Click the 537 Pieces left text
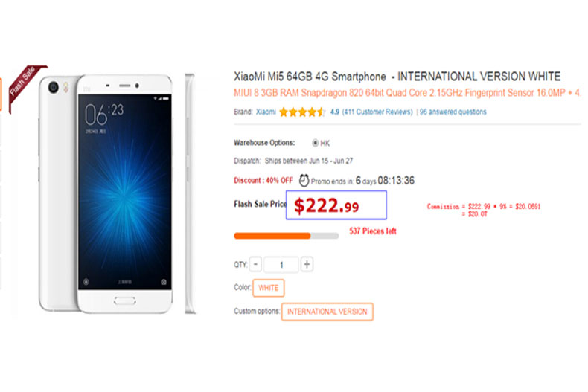The image size is (588, 392). coord(373,231)
